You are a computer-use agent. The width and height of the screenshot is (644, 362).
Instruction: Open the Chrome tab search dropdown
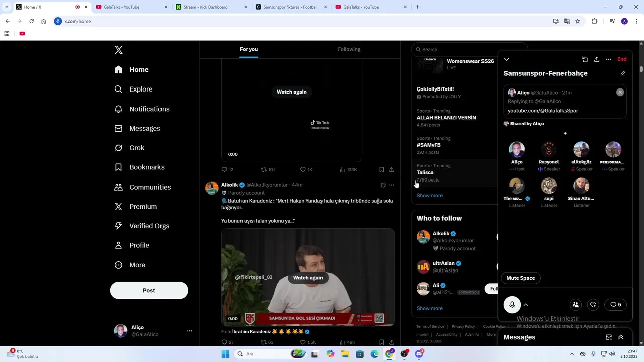click(x=7, y=7)
